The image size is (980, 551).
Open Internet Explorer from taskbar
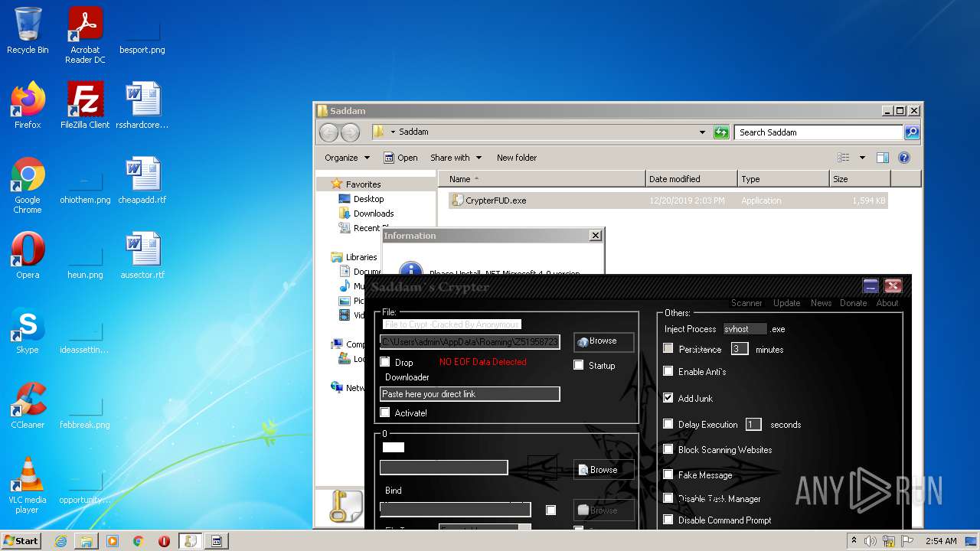(x=60, y=541)
